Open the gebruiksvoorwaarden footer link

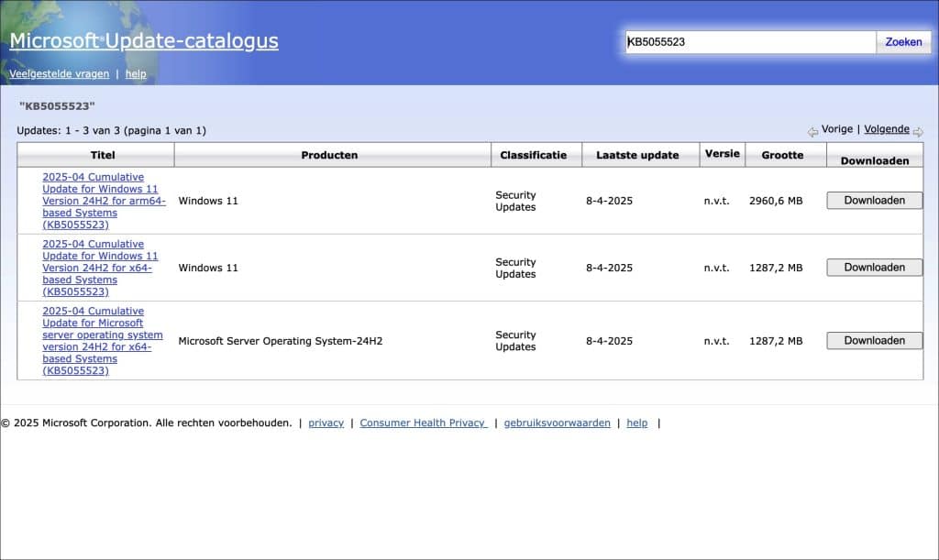click(x=557, y=423)
